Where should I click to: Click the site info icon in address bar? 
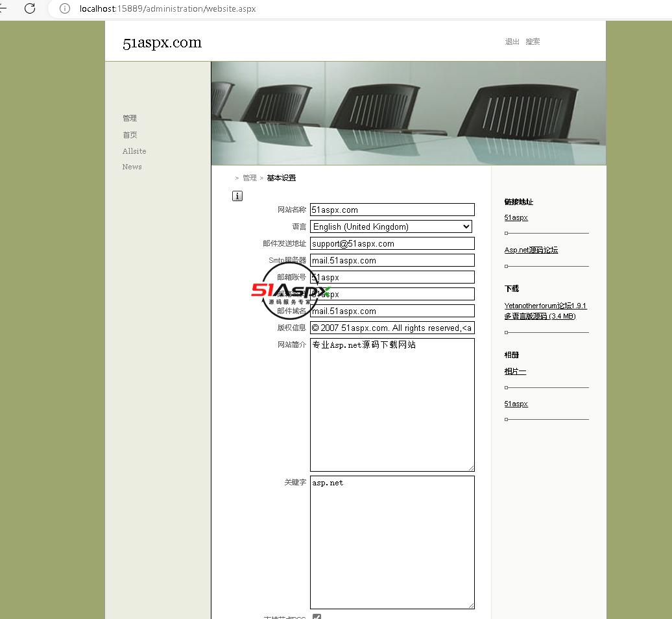[65, 8]
